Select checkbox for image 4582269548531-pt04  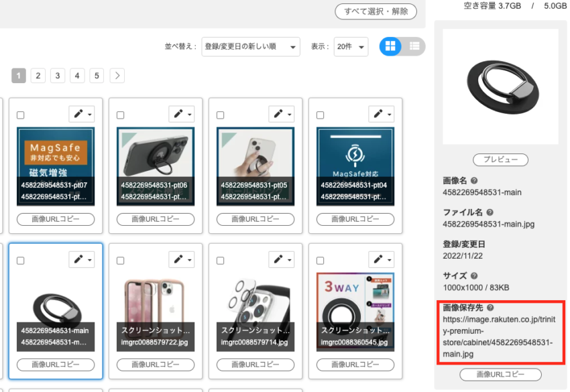click(x=321, y=115)
